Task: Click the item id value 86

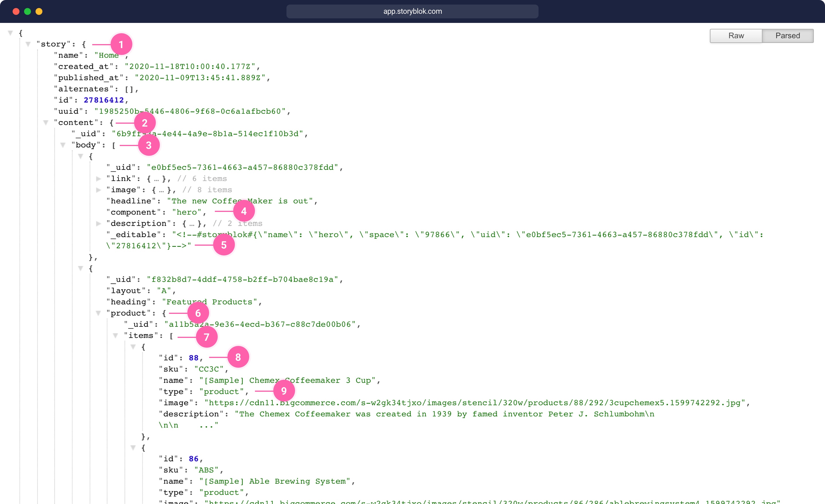Action: (194, 459)
